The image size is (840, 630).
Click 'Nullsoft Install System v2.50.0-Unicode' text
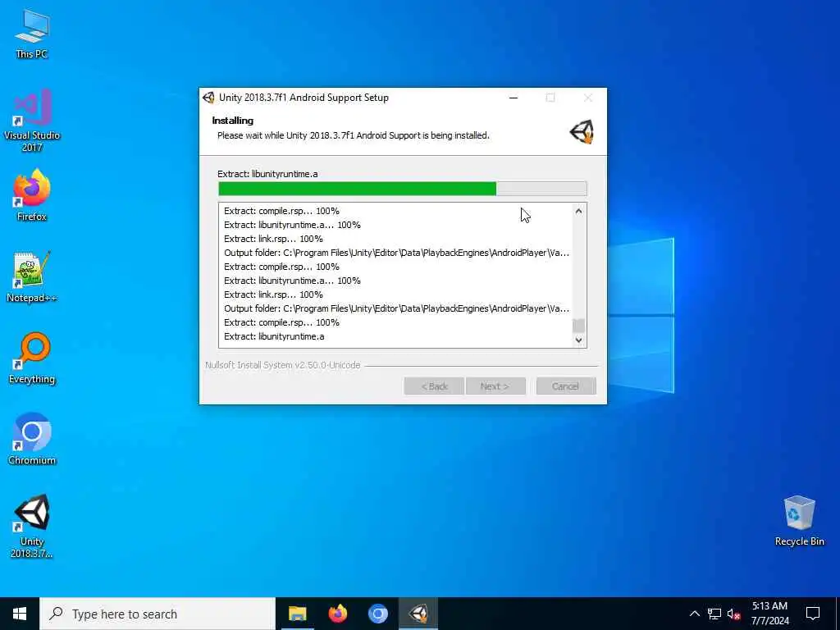tap(283, 365)
